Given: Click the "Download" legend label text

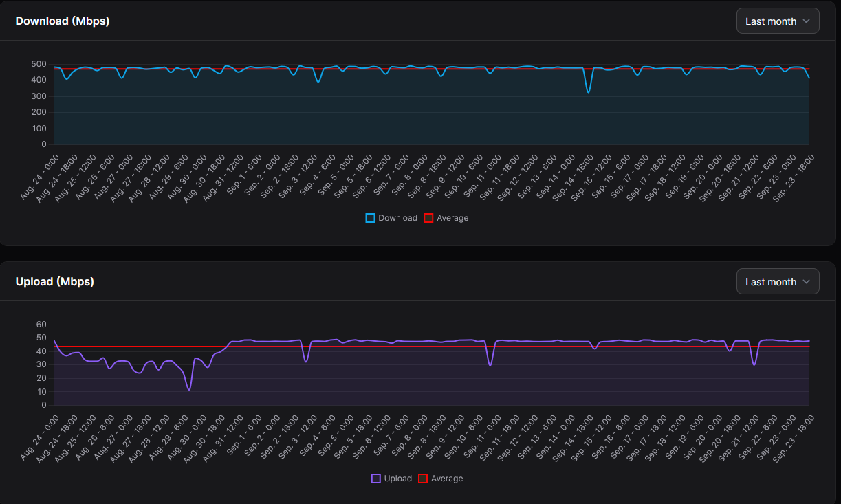Looking at the screenshot, I should [x=397, y=218].
